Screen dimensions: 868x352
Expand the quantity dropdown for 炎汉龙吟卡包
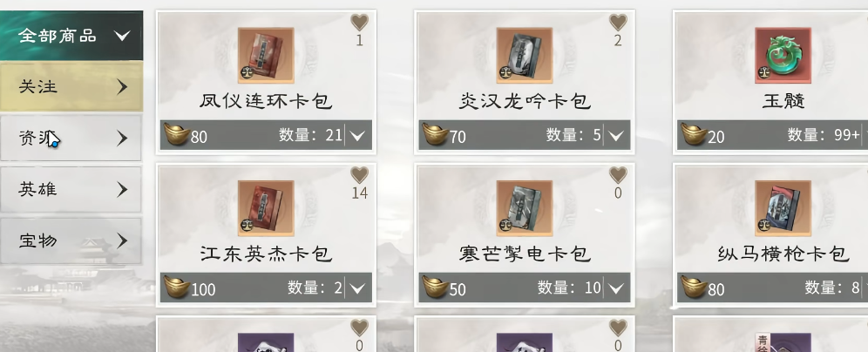[x=617, y=135]
